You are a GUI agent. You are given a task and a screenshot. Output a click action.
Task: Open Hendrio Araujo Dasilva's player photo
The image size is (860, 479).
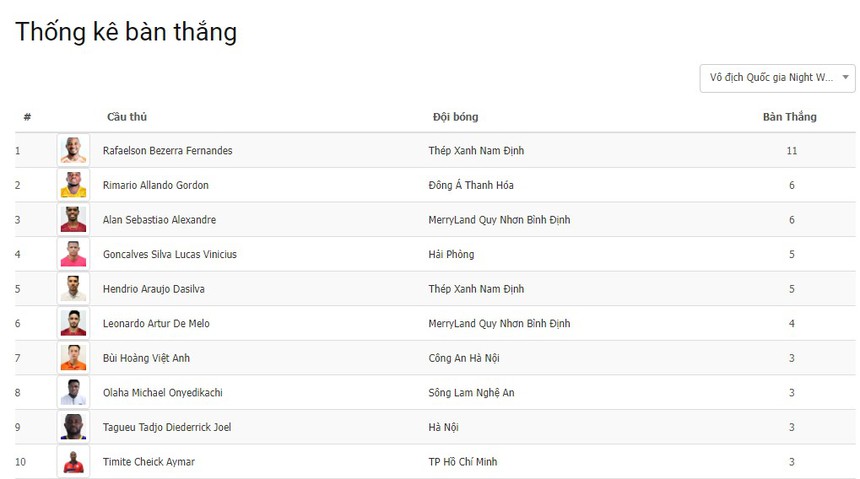pos(73,289)
